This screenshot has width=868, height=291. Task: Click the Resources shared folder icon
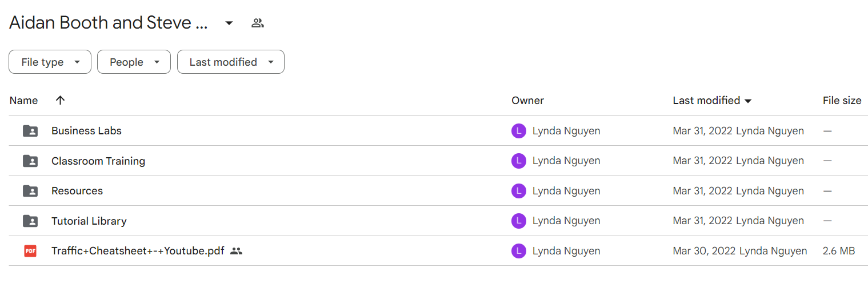pos(30,191)
